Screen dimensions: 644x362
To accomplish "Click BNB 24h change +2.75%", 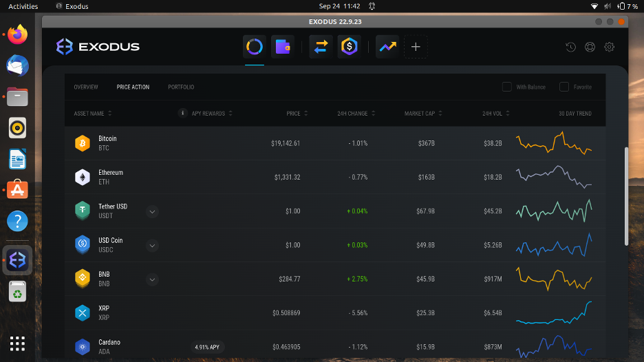I will (357, 279).
